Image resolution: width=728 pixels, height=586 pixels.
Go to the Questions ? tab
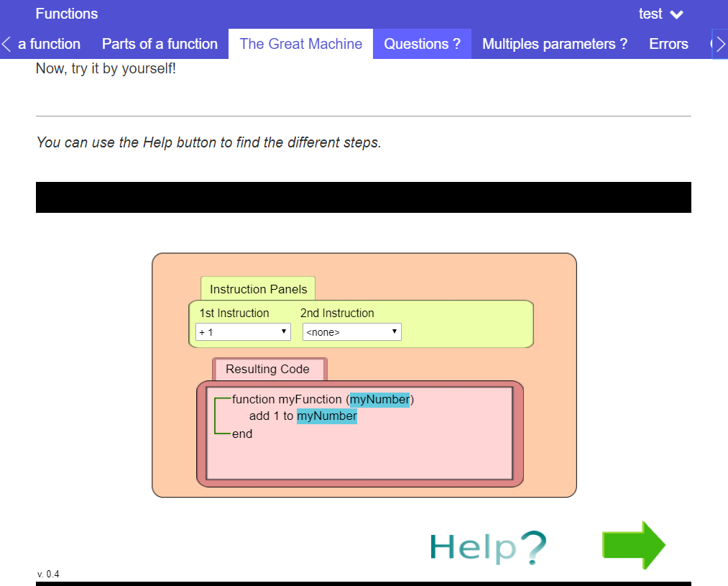[422, 44]
